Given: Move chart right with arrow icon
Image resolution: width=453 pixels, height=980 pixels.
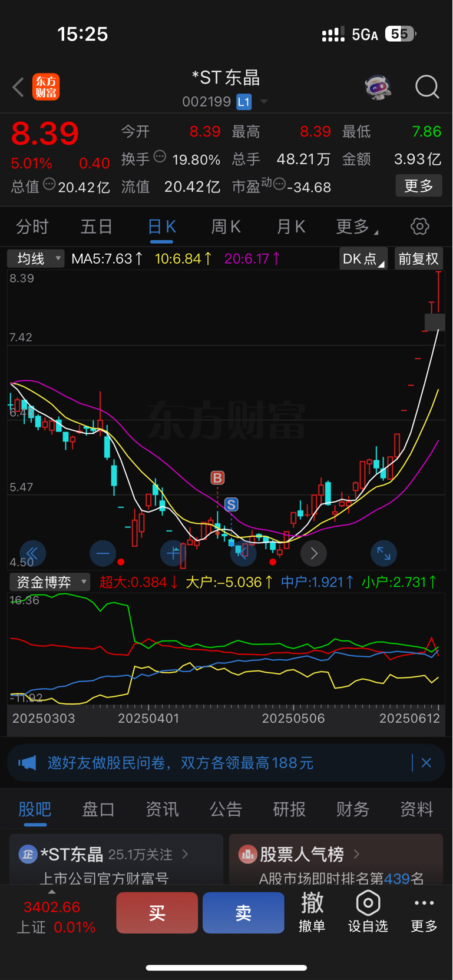Looking at the screenshot, I should [314, 553].
